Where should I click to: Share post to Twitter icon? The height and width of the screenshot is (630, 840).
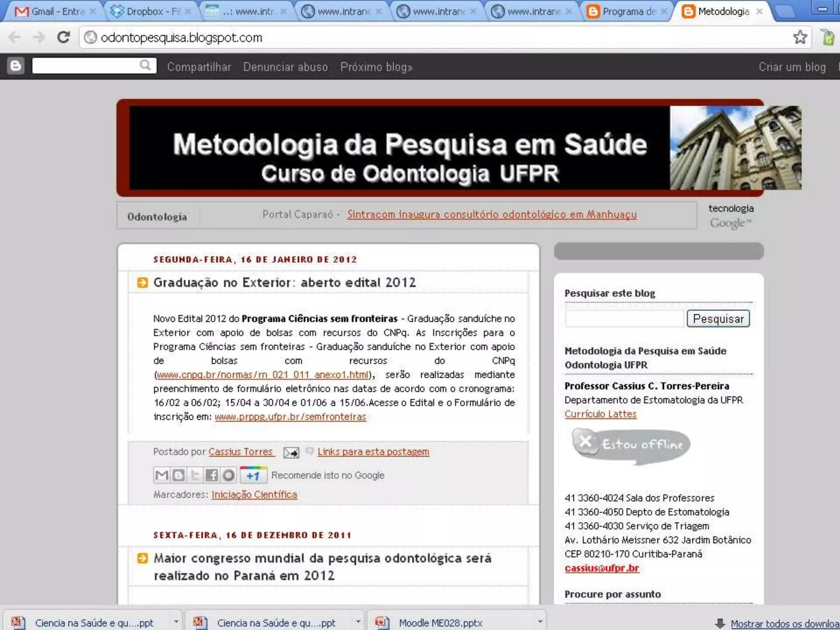(x=195, y=475)
